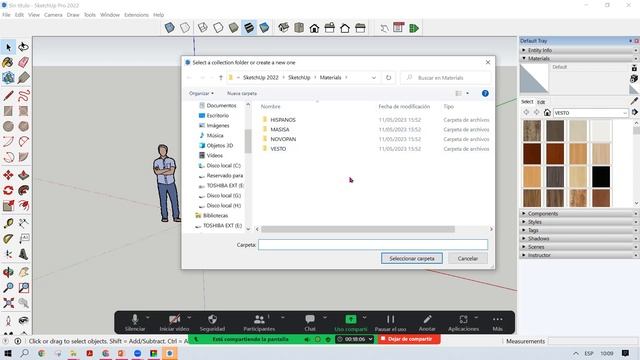640x360 pixels.
Task: Enable Shaded With Textures style
Action: (x=249, y=28)
